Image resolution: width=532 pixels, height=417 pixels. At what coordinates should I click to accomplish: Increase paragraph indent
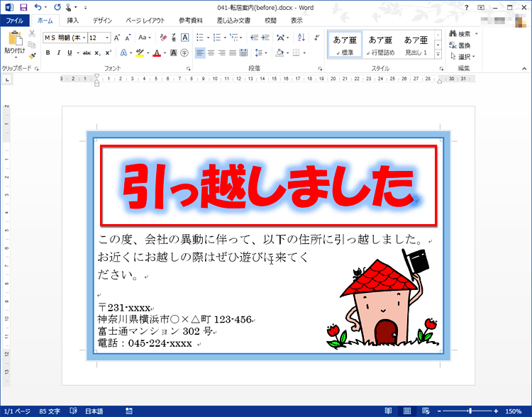point(265,38)
